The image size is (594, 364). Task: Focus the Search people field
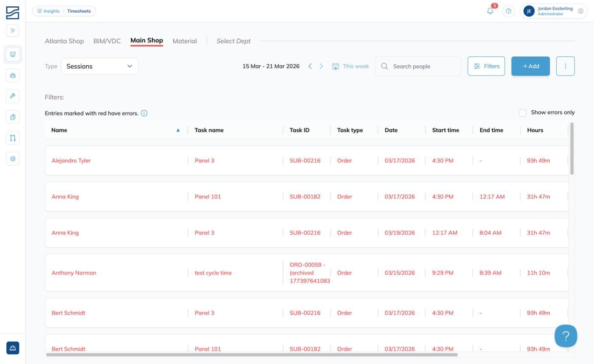pos(418,66)
